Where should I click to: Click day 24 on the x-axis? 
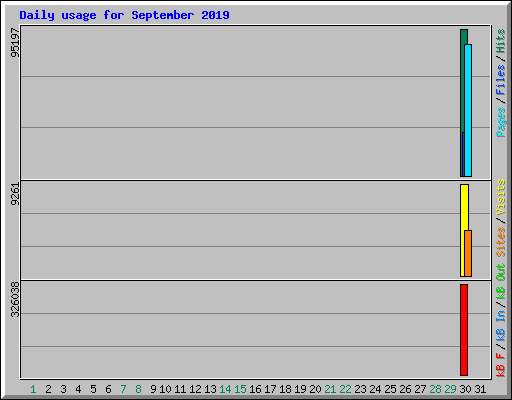(375, 389)
